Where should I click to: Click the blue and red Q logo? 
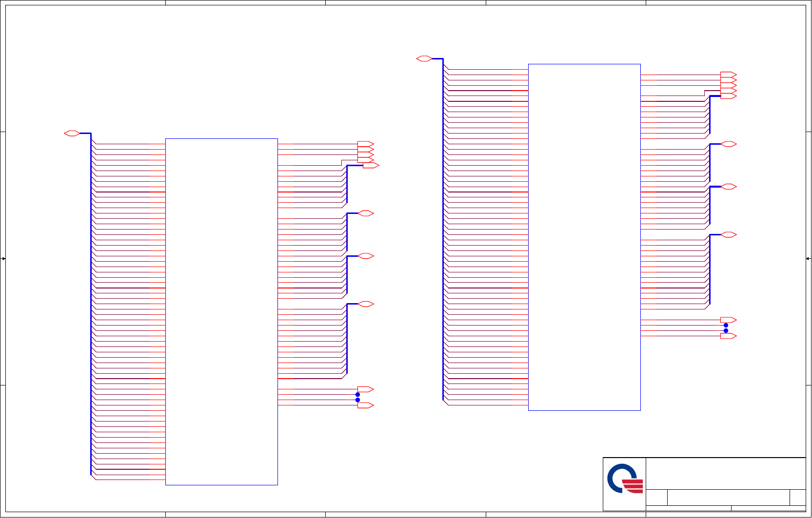pos(625,479)
